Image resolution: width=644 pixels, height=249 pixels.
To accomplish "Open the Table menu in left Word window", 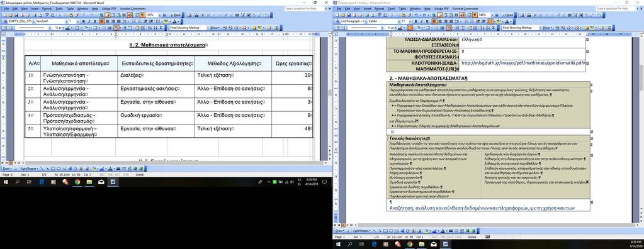I will pyautogui.click(x=71, y=8).
